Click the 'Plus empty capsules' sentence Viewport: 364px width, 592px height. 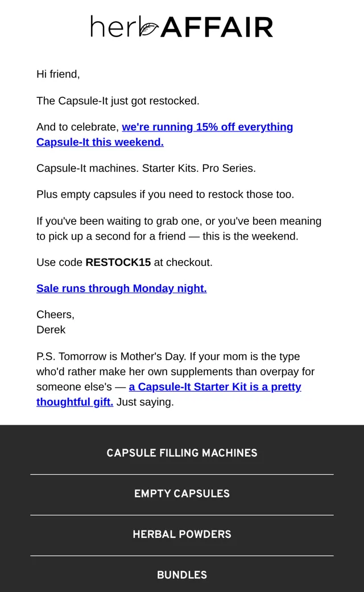coord(165,195)
